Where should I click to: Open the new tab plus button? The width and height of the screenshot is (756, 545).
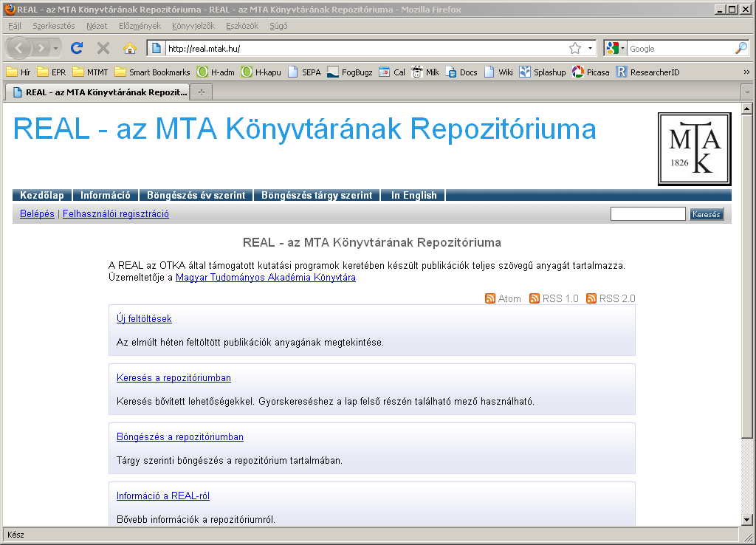point(202,92)
